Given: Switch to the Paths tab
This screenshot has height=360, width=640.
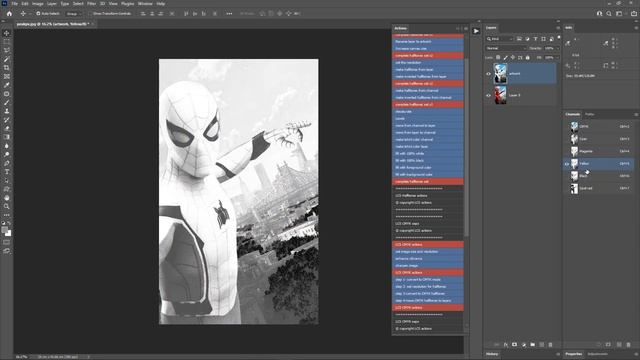Looking at the screenshot, I should [x=589, y=114].
